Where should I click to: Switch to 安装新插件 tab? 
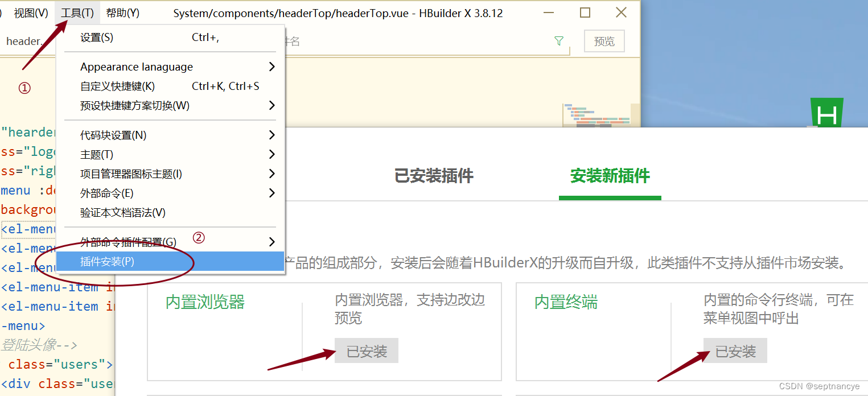pyautogui.click(x=610, y=176)
